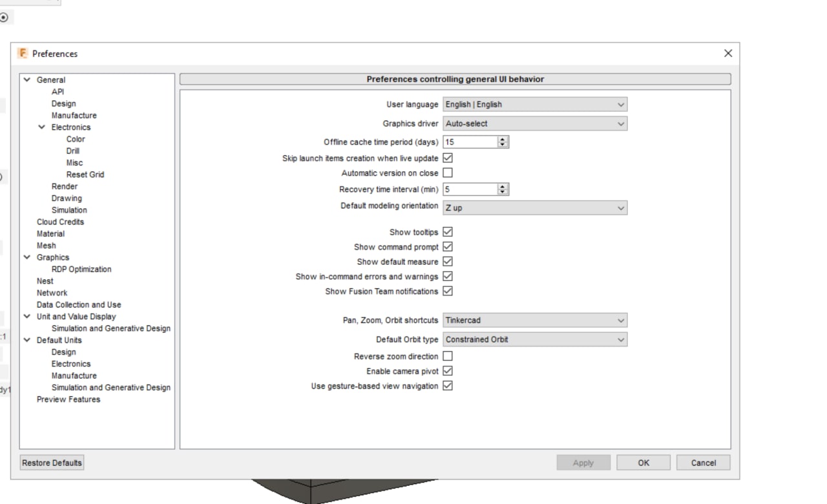Open Simulation under General
827x504 pixels.
click(x=69, y=210)
